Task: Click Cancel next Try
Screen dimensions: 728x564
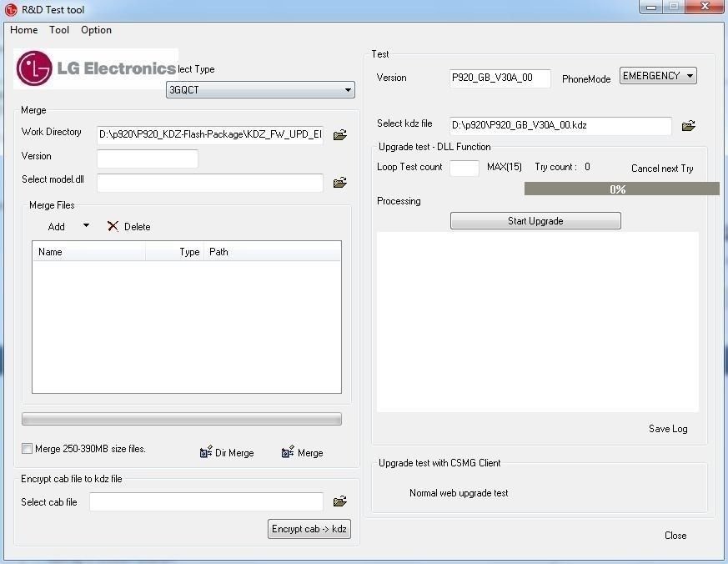Action: click(662, 169)
